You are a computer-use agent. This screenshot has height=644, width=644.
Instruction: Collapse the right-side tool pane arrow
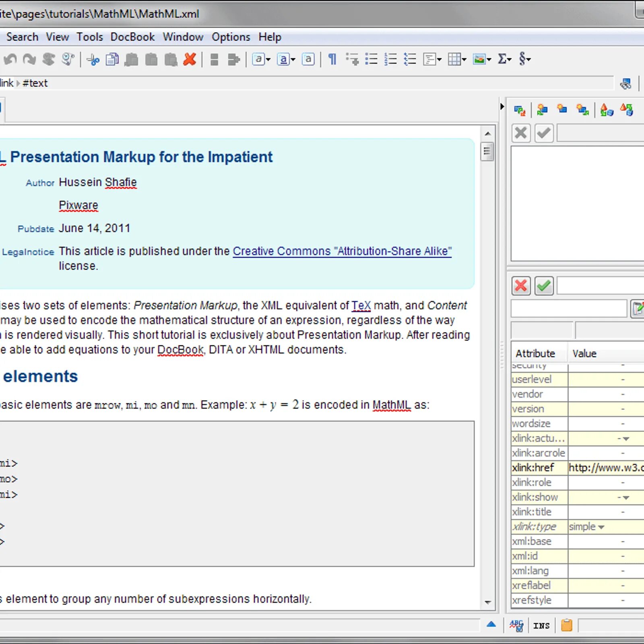click(x=502, y=107)
